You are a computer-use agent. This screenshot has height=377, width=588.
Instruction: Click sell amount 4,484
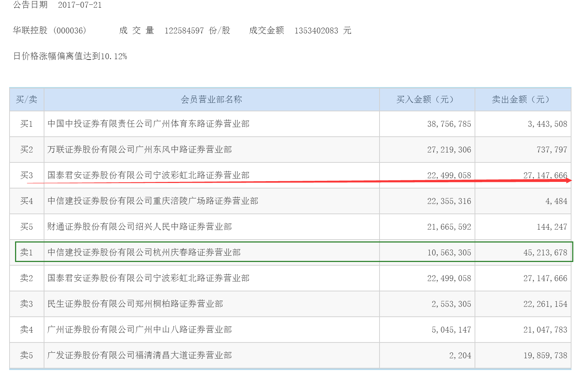(x=556, y=201)
